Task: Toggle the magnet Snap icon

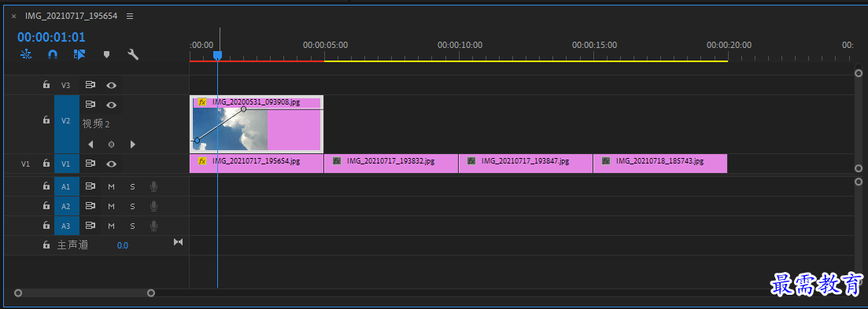Action: pos(53,54)
